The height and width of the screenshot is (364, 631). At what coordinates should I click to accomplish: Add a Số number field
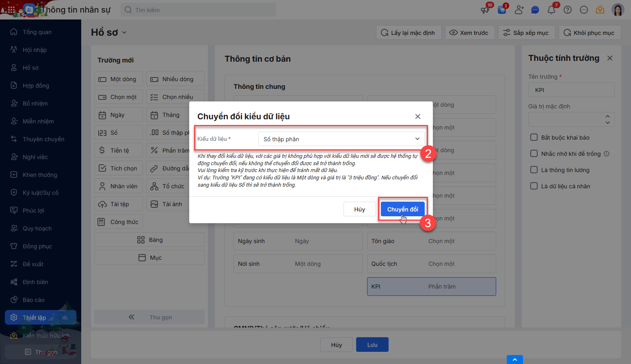click(x=119, y=133)
